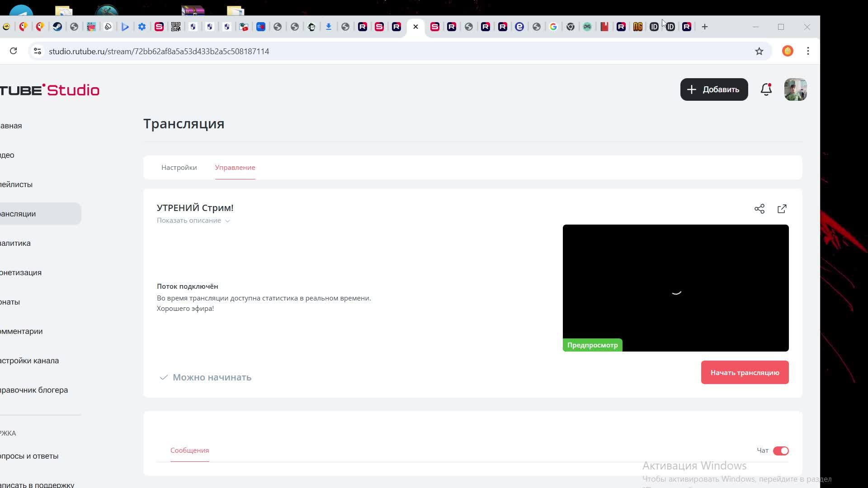Switch to the download arrow tab
Screen dimensions: 868x488
coord(329,27)
